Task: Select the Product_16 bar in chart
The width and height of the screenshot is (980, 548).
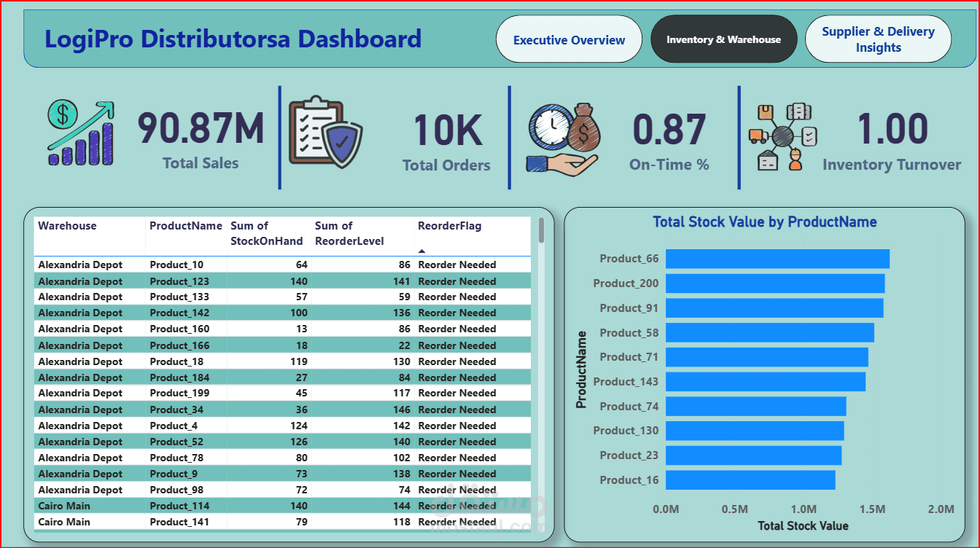Action: coord(750,479)
